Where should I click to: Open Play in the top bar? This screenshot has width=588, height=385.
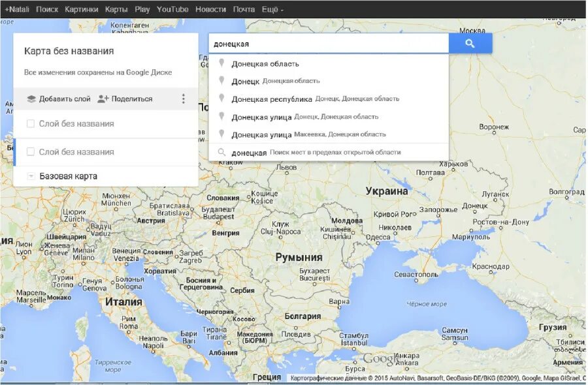[x=142, y=9]
